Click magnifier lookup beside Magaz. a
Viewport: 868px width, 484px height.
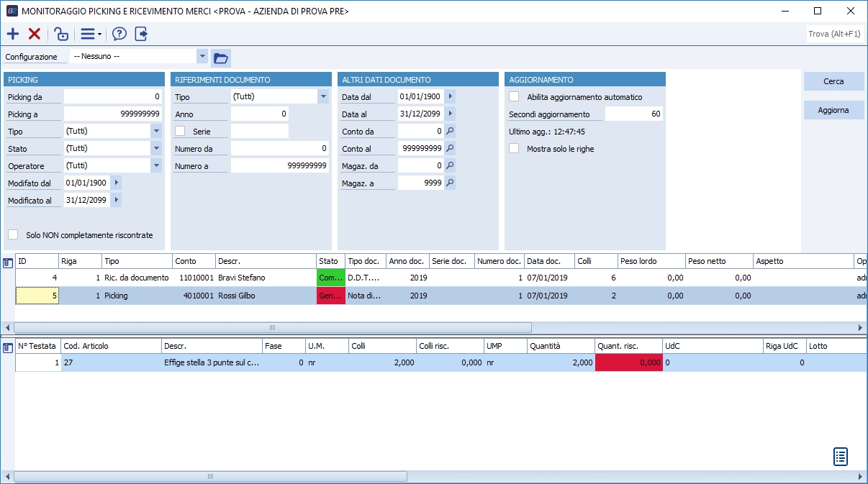(450, 183)
